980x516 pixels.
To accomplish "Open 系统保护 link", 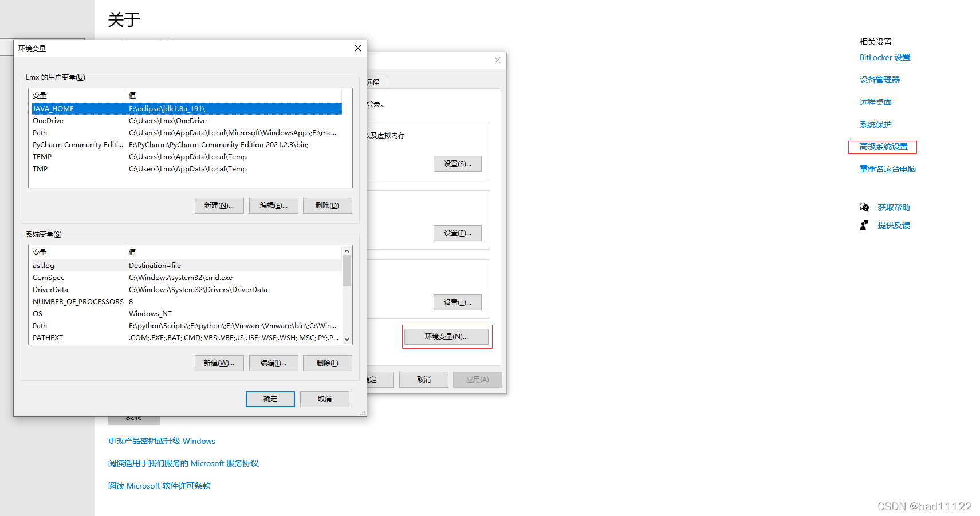I will [876, 125].
